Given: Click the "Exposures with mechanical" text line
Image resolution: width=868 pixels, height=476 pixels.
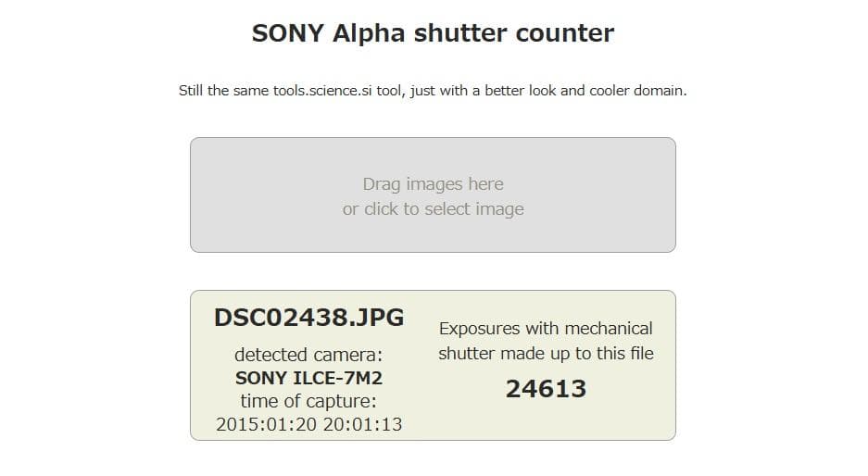Looking at the screenshot, I should coord(546,329).
